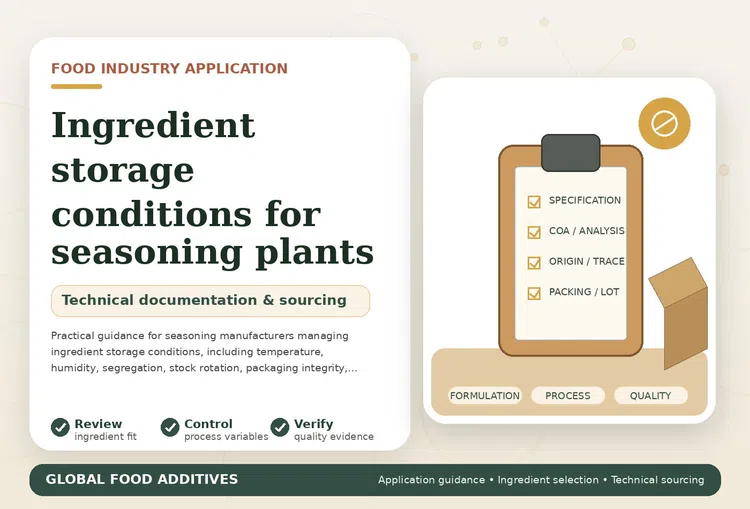Select the QUALITY pill
750x509 pixels.
pyautogui.click(x=651, y=396)
